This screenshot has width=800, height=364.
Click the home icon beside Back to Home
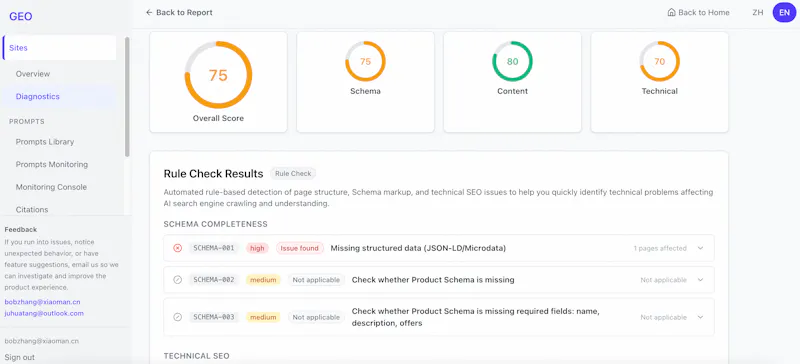(671, 12)
